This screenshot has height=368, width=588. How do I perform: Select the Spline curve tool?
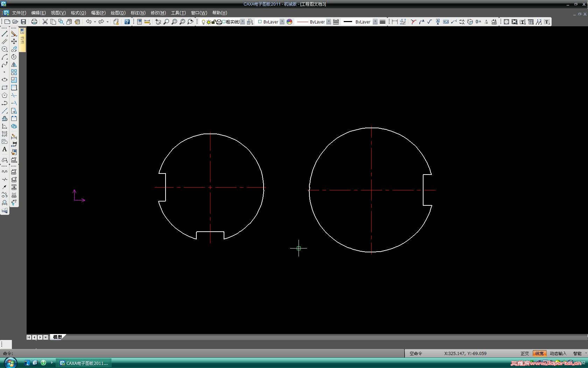click(x=5, y=64)
